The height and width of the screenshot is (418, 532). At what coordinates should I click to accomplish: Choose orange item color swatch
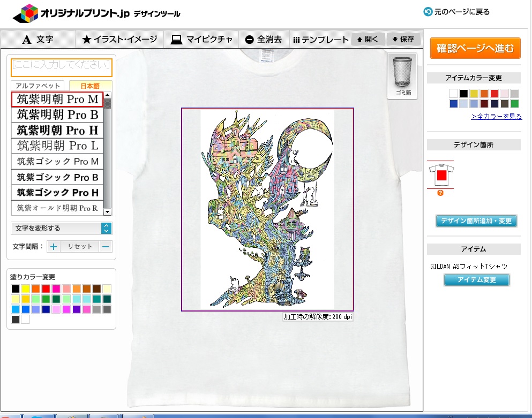pyautogui.click(x=484, y=93)
